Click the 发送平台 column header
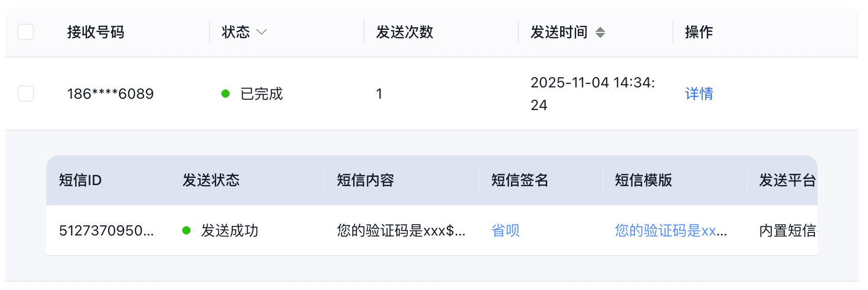This screenshot has height=290, width=868. (x=787, y=180)
